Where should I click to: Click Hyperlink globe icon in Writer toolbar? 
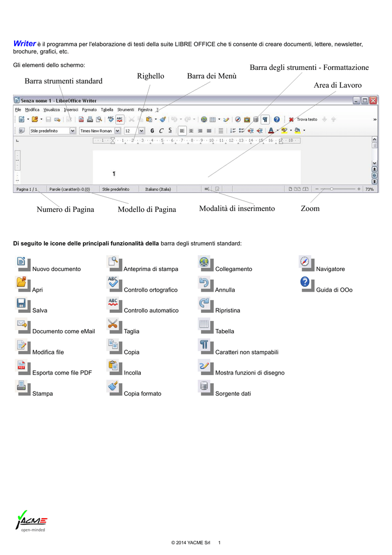tap(204, 120)
